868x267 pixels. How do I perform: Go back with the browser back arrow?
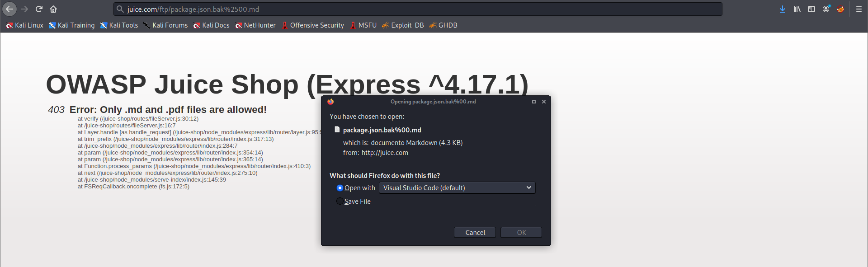(x=9, y=9)
